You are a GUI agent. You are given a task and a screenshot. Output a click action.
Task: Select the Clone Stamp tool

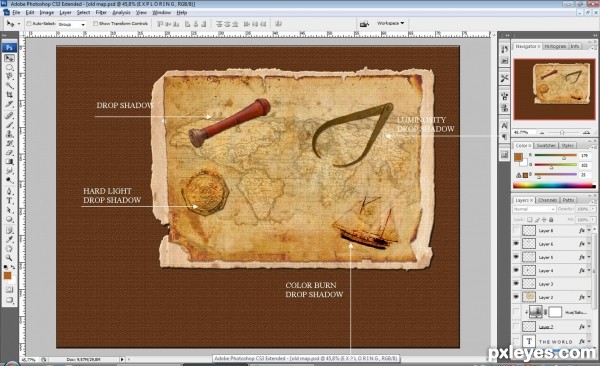[x=9, y=134]
